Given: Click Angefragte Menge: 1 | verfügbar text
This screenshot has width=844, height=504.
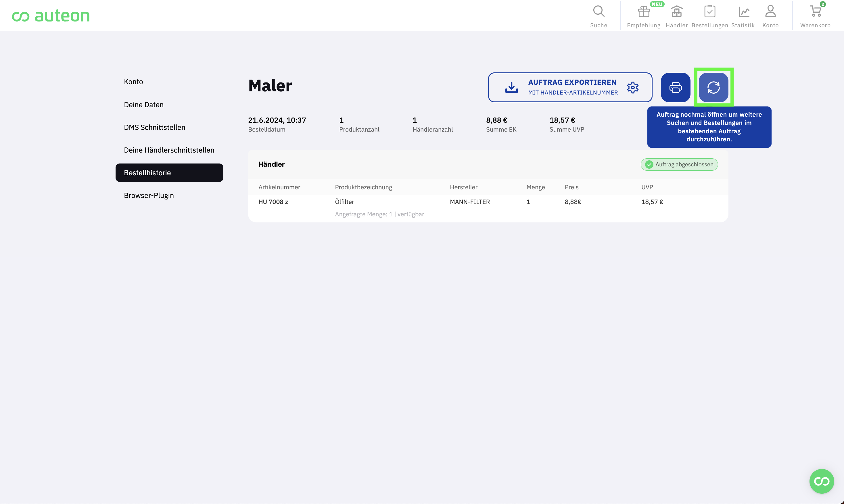Looking at the screenshot, I should pos(379,214).
